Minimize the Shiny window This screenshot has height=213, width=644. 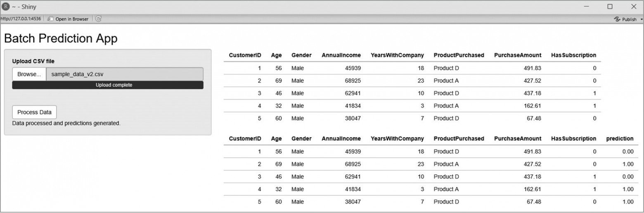(x=586, y=7)
